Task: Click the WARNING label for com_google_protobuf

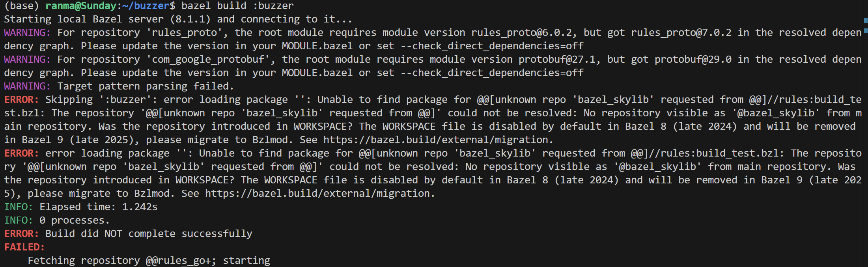Action: [27, 60]
